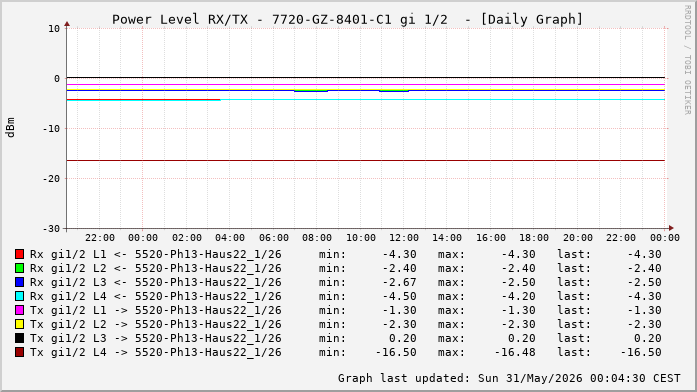The image size is (697, 392).
Task: Click the Tx L2 max value -2.30
Action: coord(518,324)
